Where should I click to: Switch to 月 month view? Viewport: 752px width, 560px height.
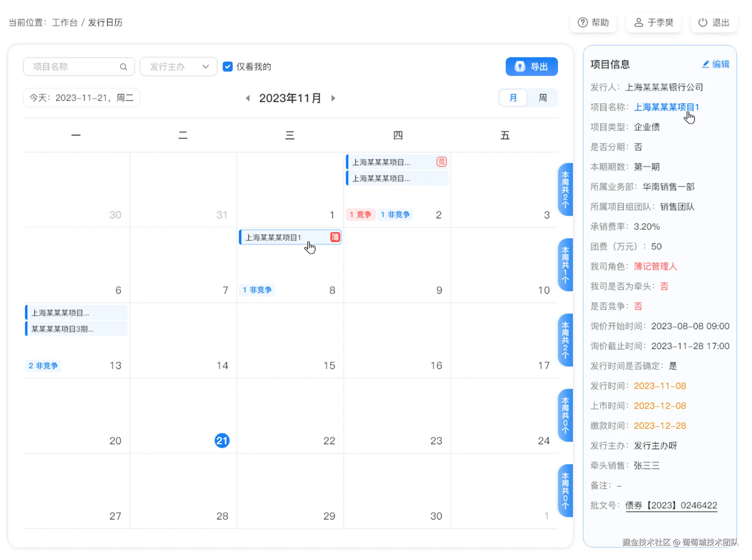513,98
